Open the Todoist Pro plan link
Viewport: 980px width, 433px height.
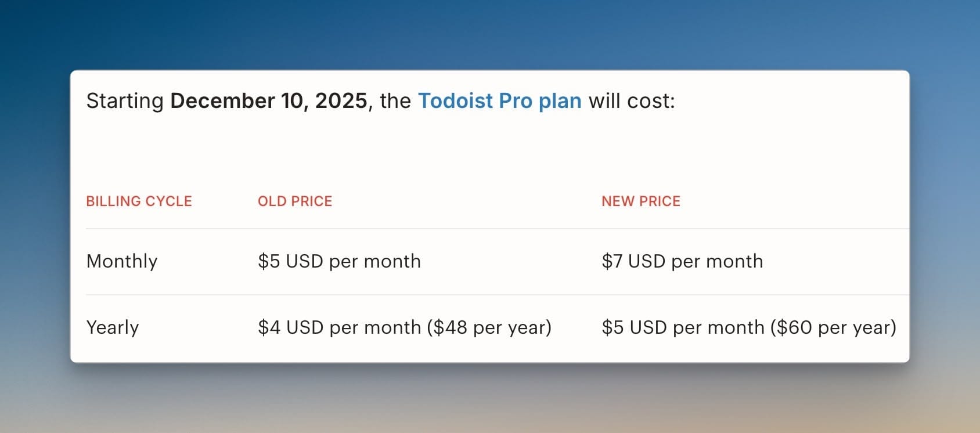(x=499, y=101)
